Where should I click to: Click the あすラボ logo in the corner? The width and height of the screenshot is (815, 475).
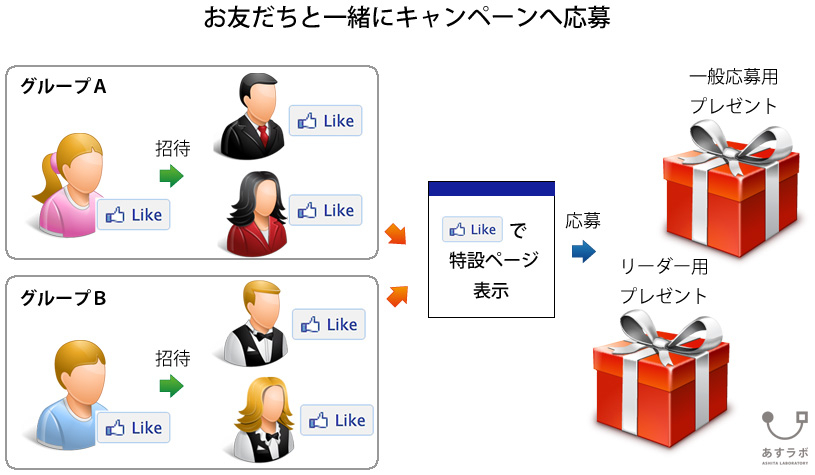point(785,437)
